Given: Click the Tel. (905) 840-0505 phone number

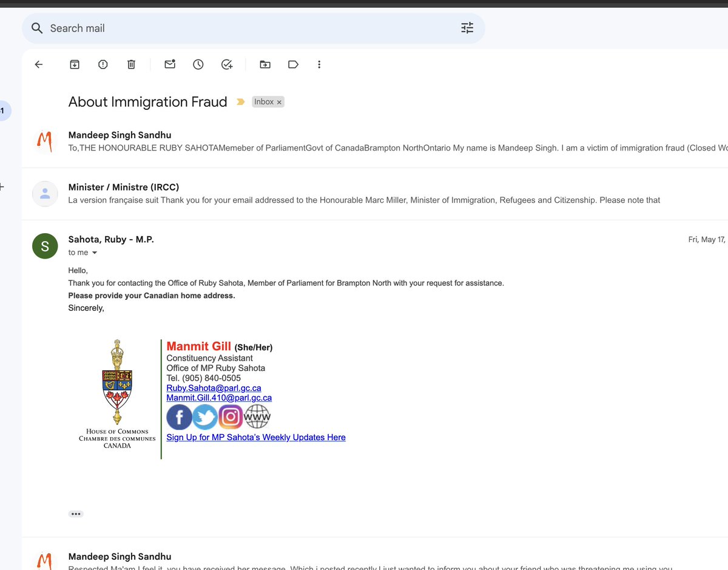Looking at the screenshot, I should [204, 378].
